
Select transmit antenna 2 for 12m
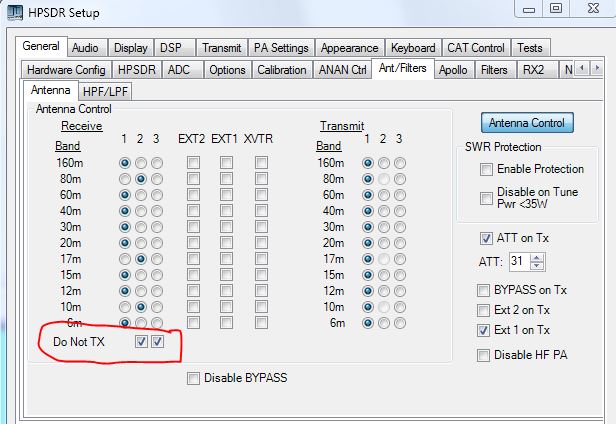(x=384, y=291)
